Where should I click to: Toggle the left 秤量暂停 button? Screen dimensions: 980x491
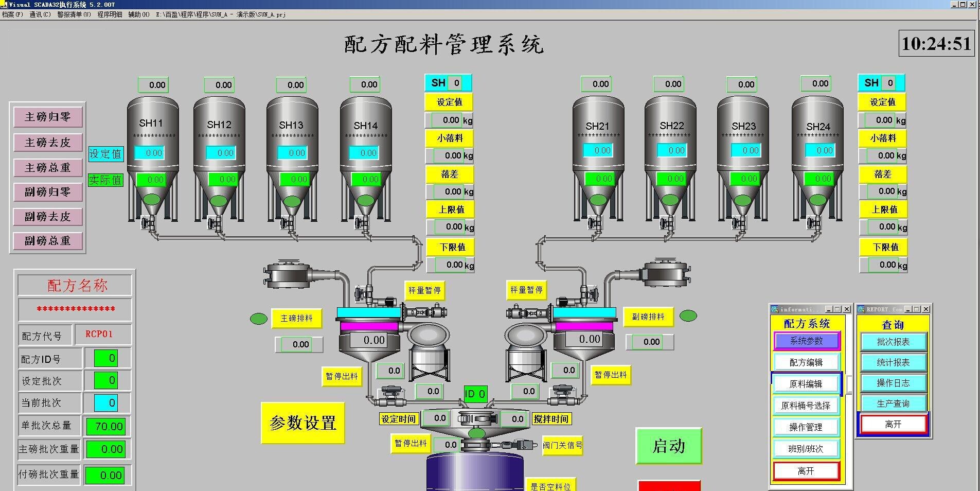424,290
